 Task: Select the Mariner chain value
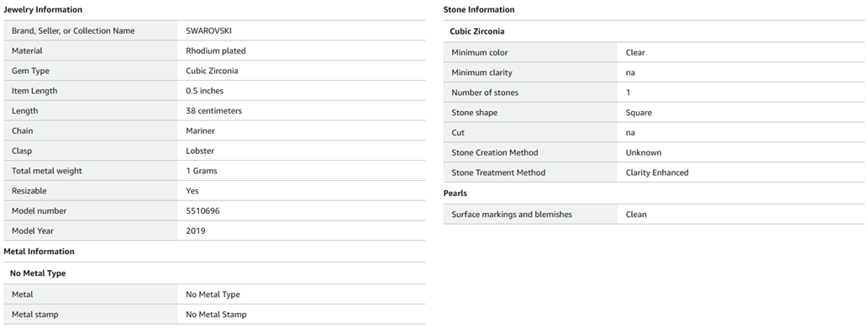[200, 130]
